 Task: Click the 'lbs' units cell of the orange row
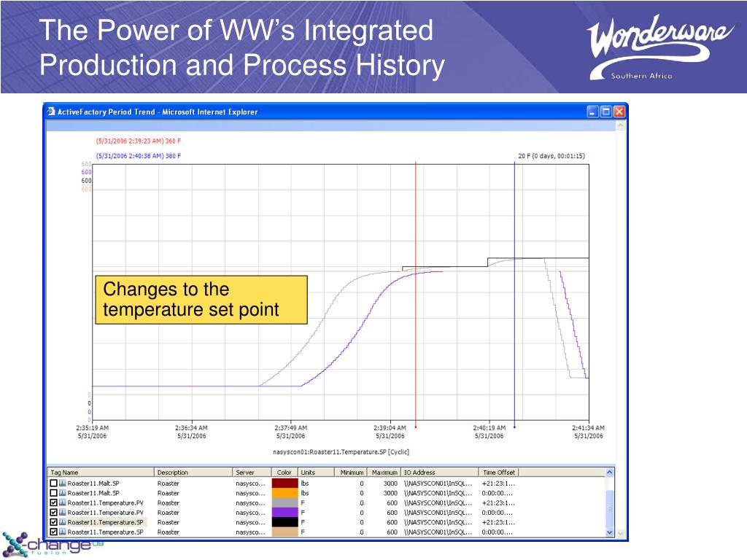pos(305,493)
